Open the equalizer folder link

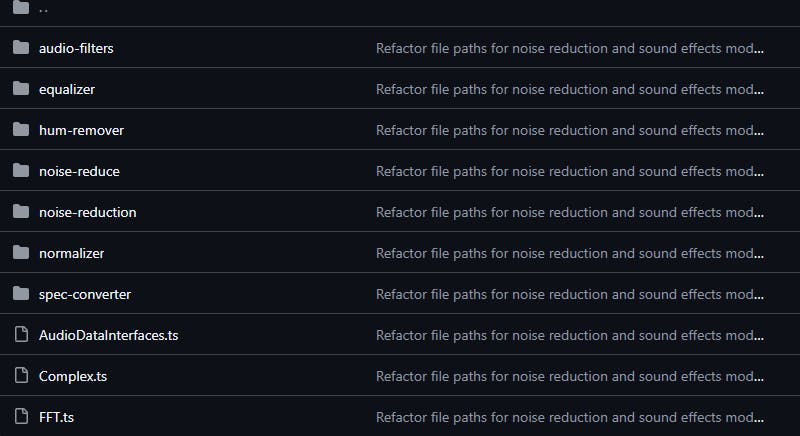67,89
